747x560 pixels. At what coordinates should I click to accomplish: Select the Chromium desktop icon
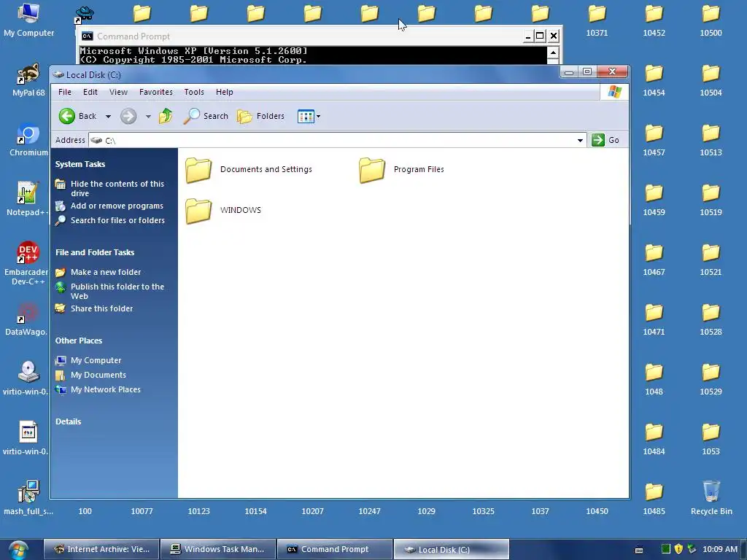[x=28, y=139]
